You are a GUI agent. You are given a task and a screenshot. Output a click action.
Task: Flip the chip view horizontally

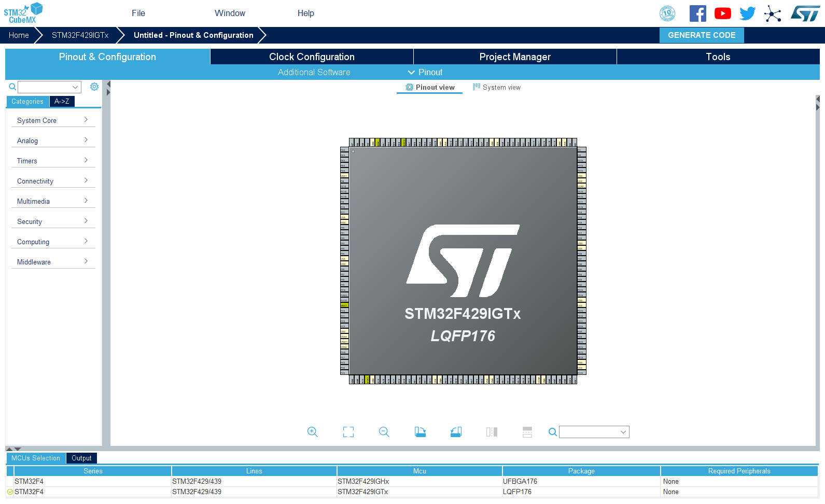[x=492, y=432]
